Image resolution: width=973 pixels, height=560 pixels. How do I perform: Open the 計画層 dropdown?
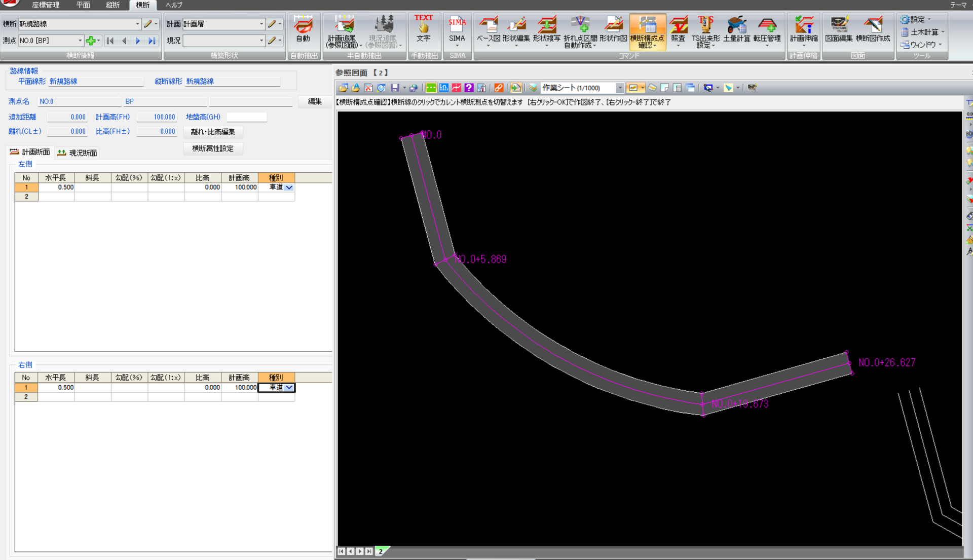[x=261, y=24]
